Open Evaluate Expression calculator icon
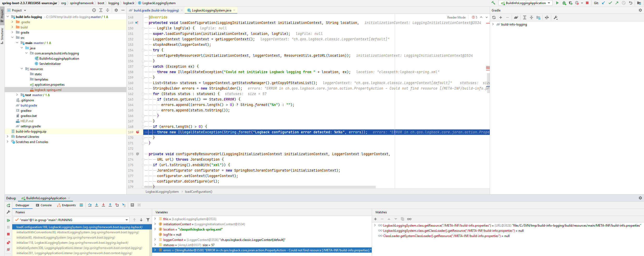Screen dimensions: 644x256 (x=132, y=205)
